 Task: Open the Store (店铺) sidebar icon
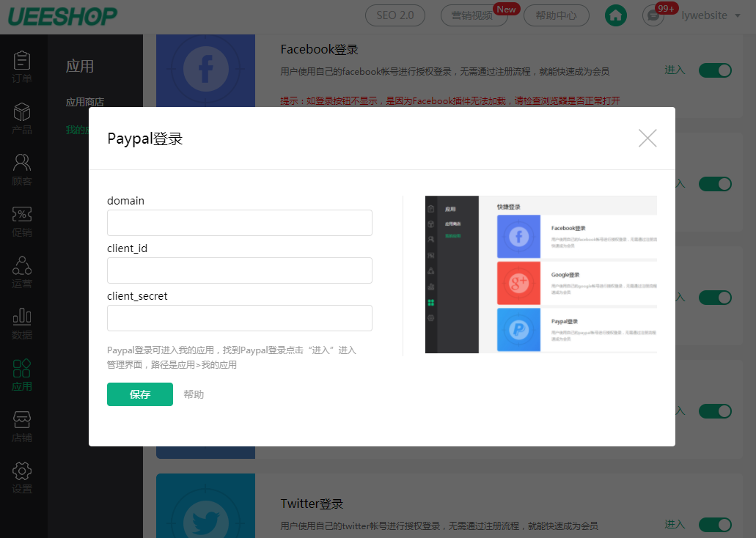pyautogui.click(x=22, y=426)
